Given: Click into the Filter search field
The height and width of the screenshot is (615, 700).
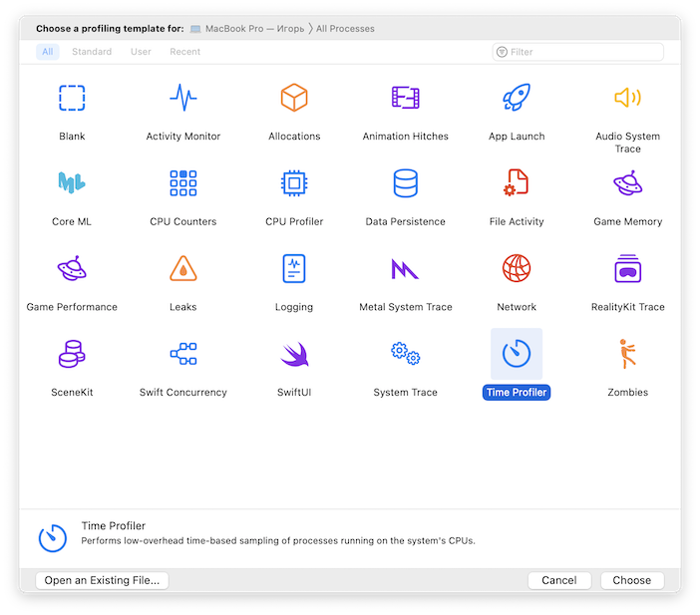Looking at the screenshot, I should point(577,52).
